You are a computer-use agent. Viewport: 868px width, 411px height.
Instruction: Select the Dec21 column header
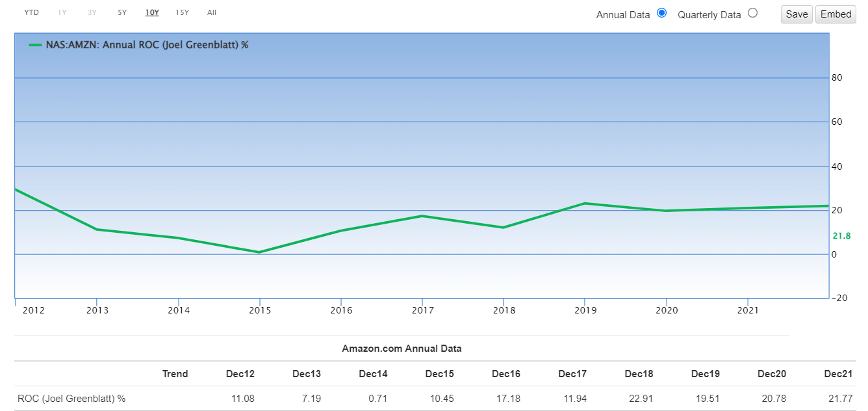pos(839,374)
